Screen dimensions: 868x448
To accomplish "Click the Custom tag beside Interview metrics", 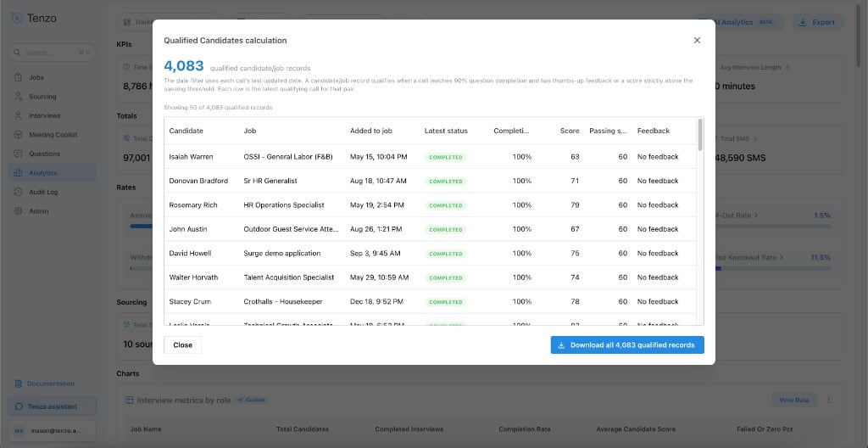I will (x=252, y=400).
